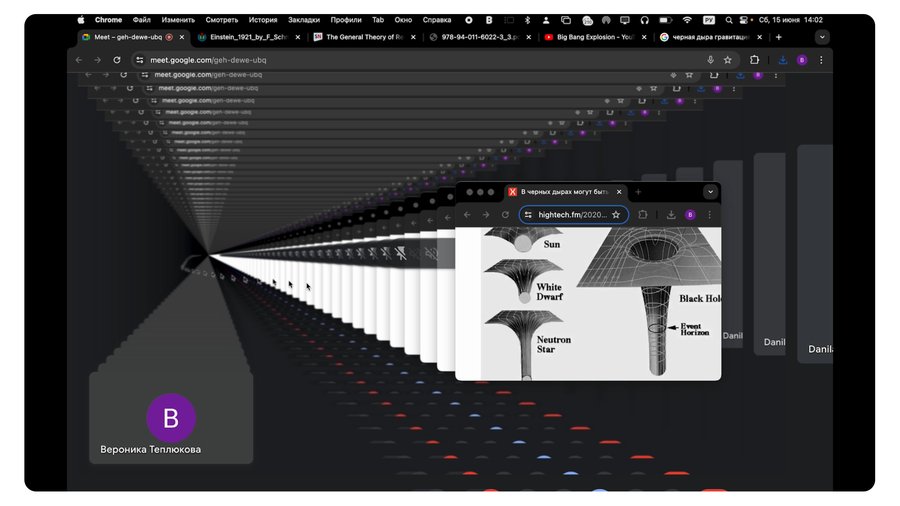Switch to the Einstein_1921 tab

(x=243, y=37)
